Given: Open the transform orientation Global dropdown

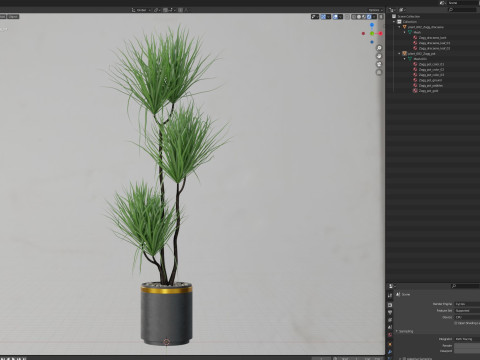Looking at the screenshot, I should coord(141,10).
